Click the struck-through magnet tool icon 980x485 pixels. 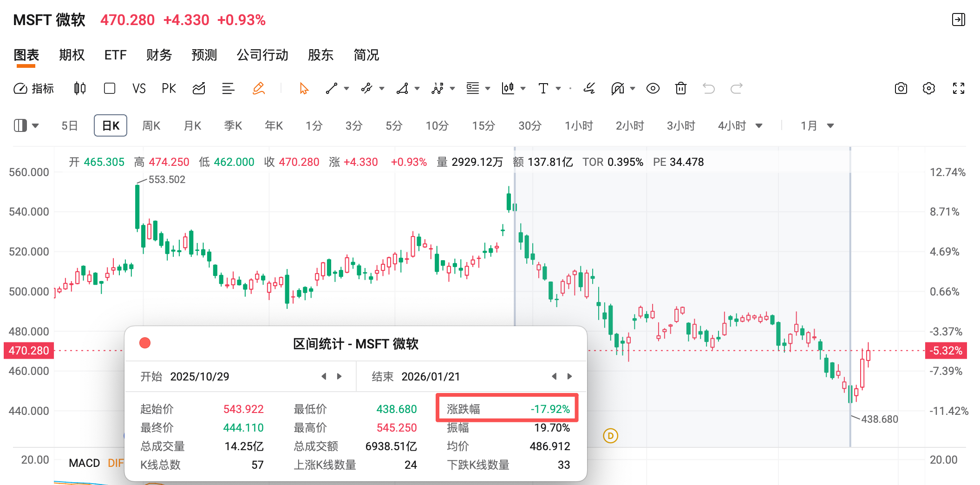tap(618, 88)
